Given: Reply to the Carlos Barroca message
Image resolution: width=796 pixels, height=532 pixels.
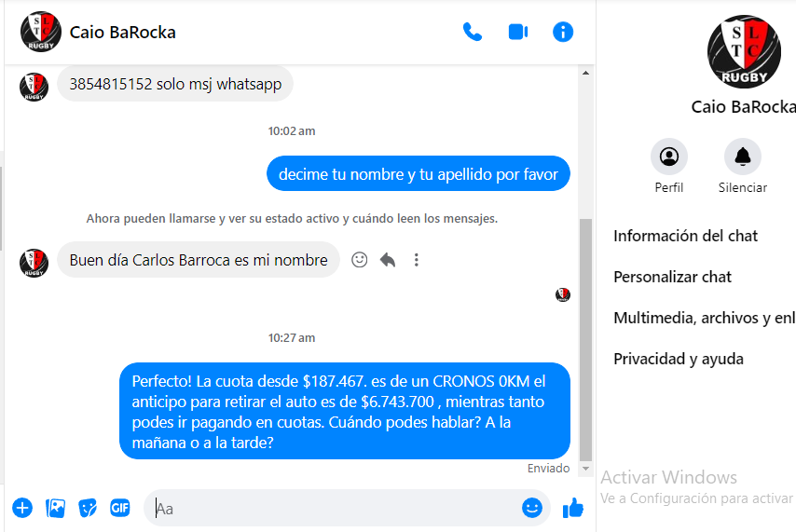Looking at the screenshot, I should pos(388,260).
